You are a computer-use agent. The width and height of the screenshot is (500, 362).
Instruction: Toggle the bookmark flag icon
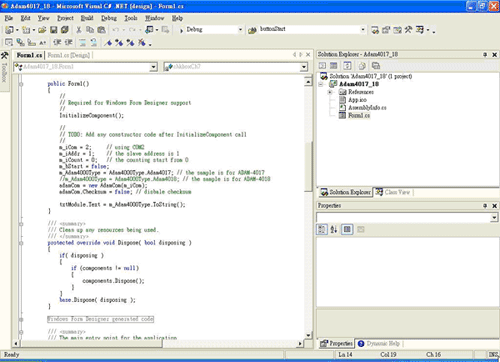[x=107, y=42]
